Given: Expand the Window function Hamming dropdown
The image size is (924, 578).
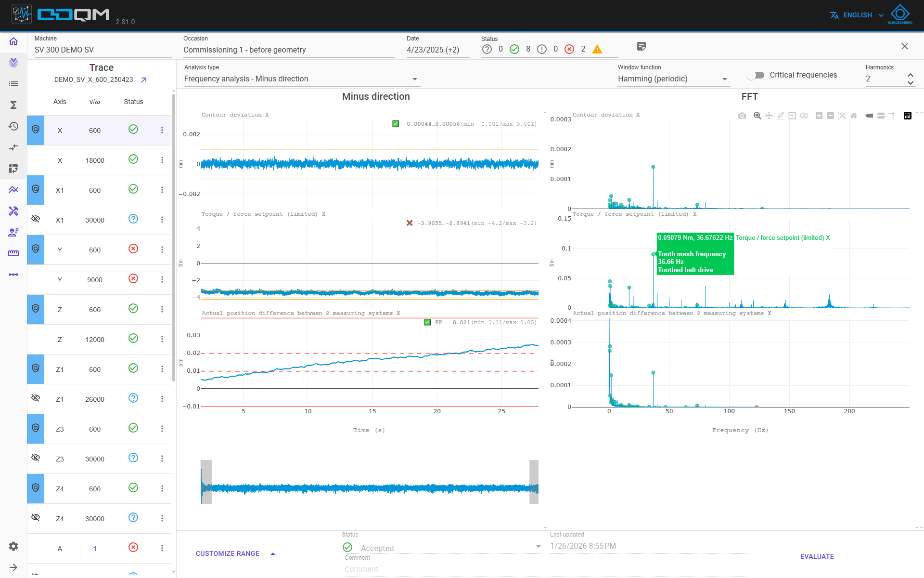Looking at the screenshot, I should pyautogui.click(x=674, y=79).
